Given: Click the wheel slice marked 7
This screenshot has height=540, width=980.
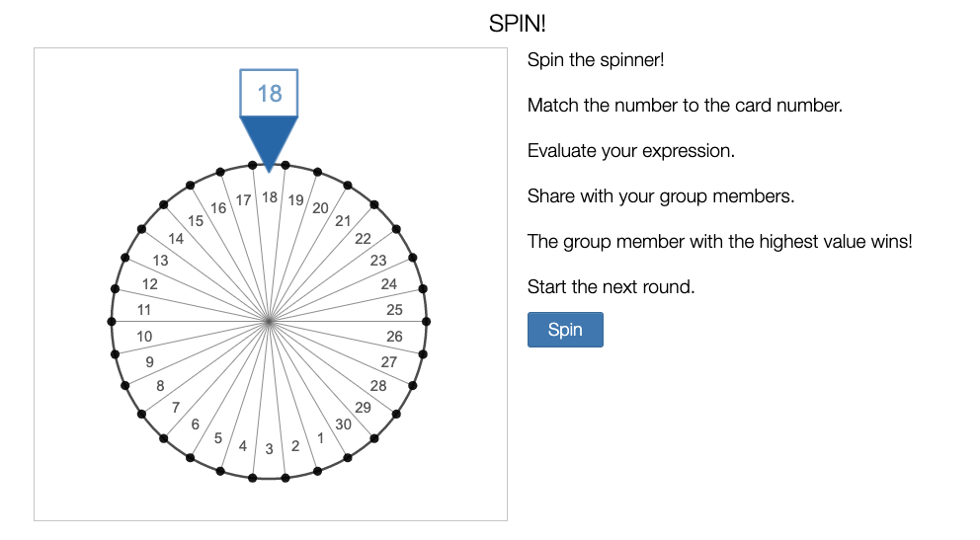Looking at the screenshot, I should coord(176,407).
